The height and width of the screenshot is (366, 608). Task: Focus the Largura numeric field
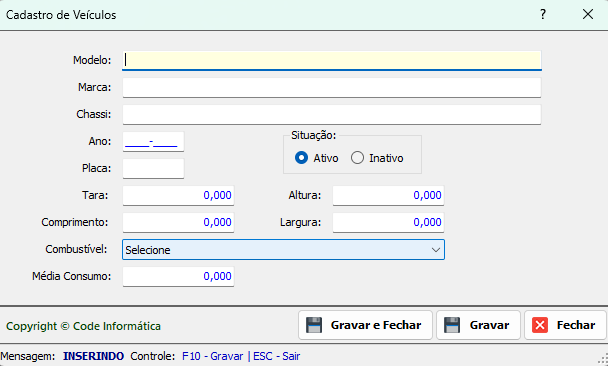click(388, 223)
